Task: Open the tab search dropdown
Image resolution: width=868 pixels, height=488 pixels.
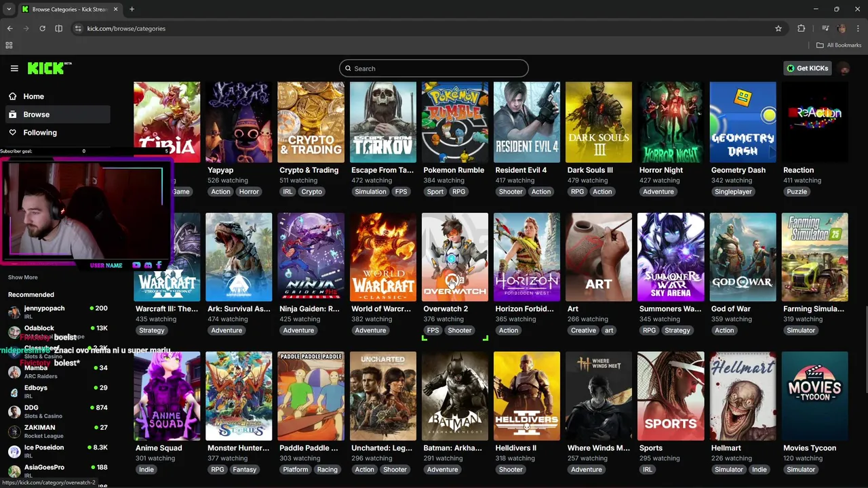Action: (9, 9)
